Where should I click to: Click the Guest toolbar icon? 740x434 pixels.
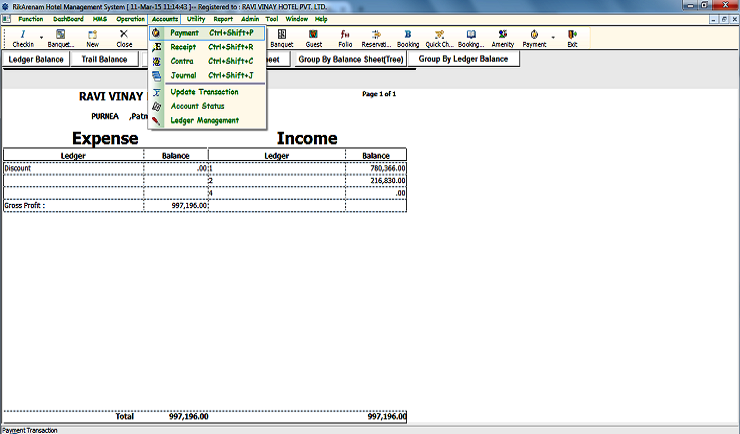313,38
